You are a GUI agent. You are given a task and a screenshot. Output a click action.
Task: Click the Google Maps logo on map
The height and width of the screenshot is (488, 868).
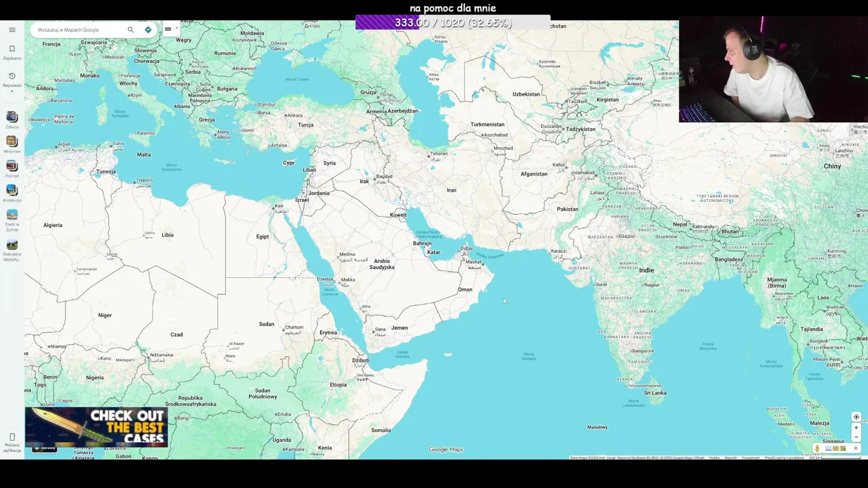pos(446,449)
